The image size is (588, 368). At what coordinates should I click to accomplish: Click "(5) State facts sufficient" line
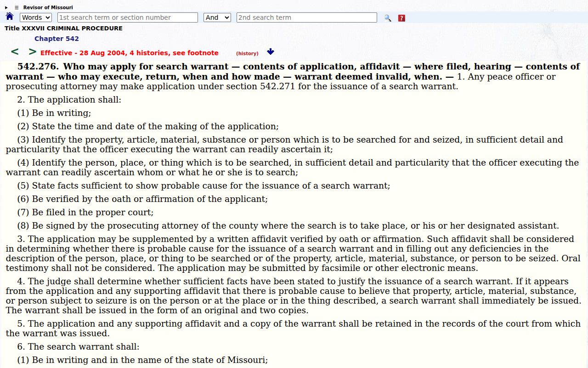(x=204, y=186)
